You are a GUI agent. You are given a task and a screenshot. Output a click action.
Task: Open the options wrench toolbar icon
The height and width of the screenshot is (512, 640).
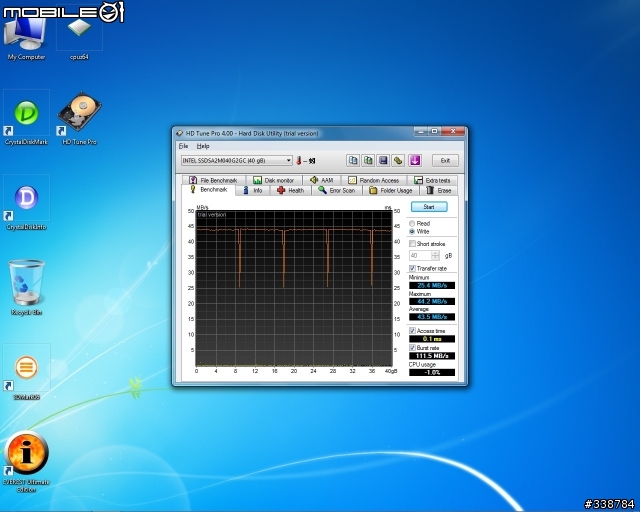[x=398, y=160]
